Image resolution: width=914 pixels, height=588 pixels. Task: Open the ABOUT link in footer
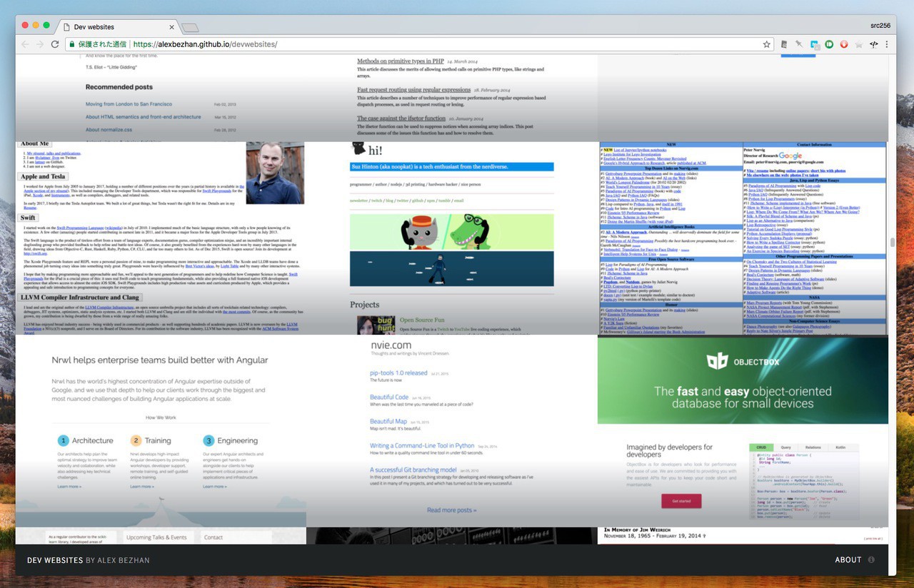tap(848, 560)
